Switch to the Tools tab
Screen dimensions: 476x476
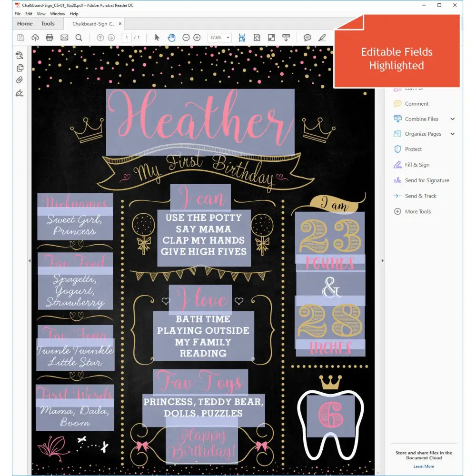(48, 24)
